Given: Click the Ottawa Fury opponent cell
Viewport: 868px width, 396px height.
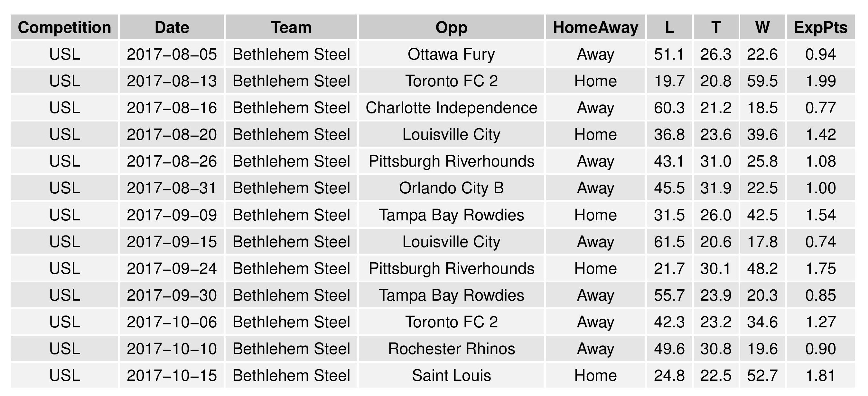Looking at the screenshot, I should (x=451, y=54).
